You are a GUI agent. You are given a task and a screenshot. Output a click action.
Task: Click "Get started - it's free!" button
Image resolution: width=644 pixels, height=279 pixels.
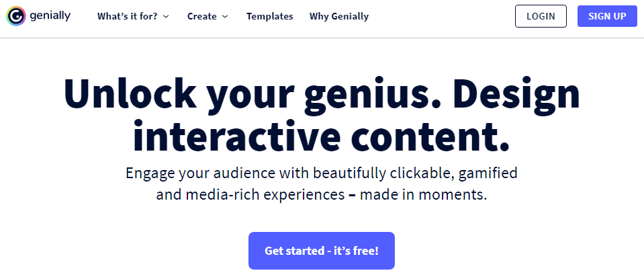pos(321,251)
